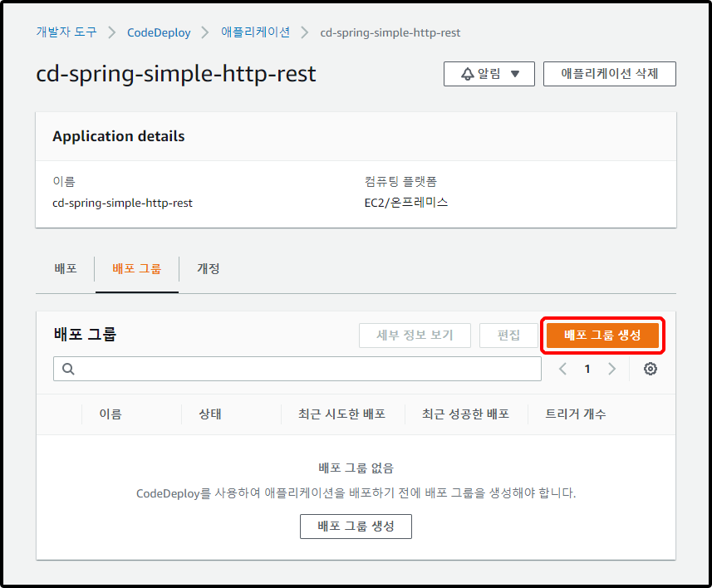The width and height of the screenshot is (712, 588).
Task: Click the 애플리케이션 삭제 button
Action: point(609,74)
